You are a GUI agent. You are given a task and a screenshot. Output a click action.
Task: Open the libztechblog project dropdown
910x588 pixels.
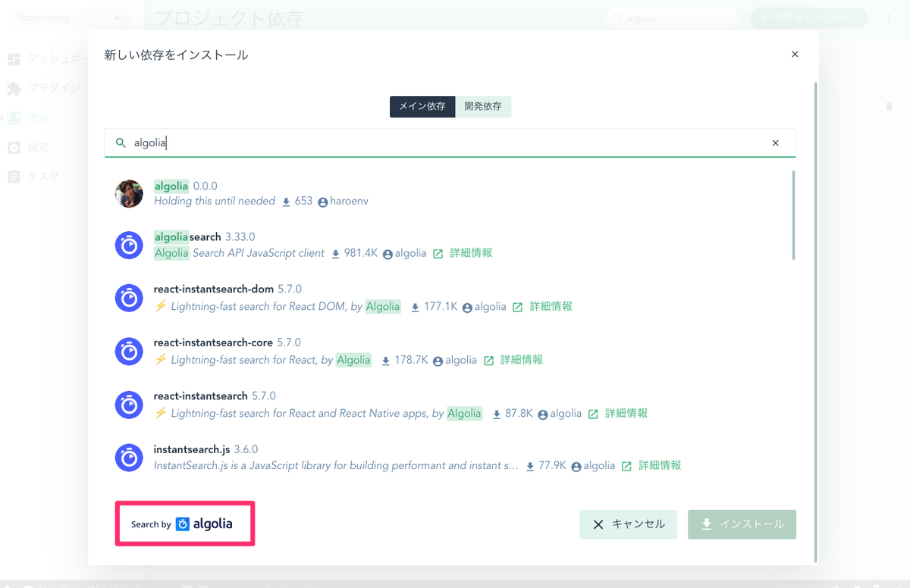[x=68, y=17]
